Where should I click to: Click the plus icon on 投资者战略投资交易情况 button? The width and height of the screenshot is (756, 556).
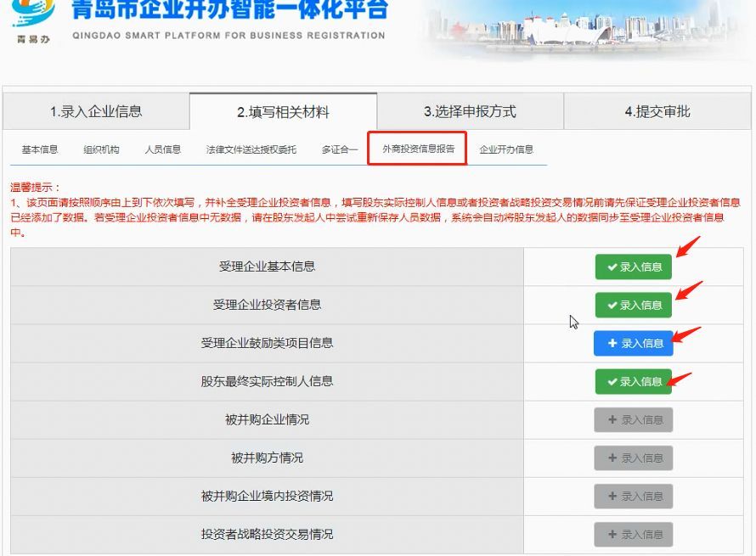pos(613,535)
